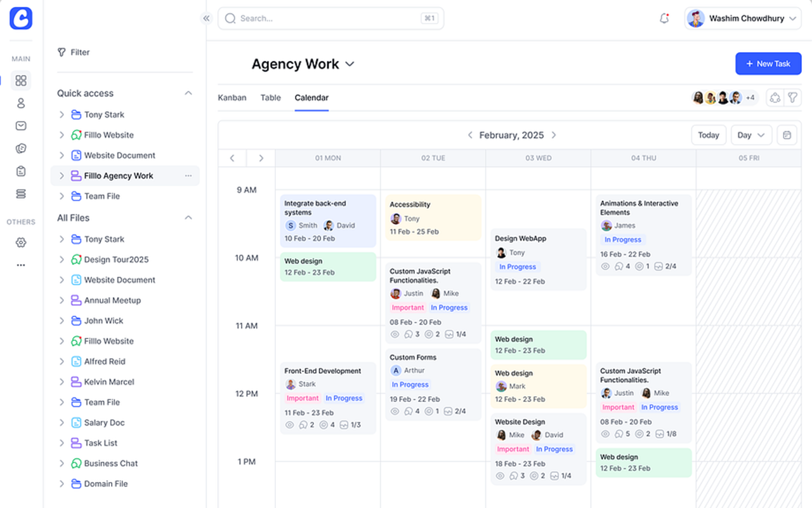Viewport: 812px width, 508px height.
Task: Open the filter funnel icon beside share
Action: click(x=792, y=97)
